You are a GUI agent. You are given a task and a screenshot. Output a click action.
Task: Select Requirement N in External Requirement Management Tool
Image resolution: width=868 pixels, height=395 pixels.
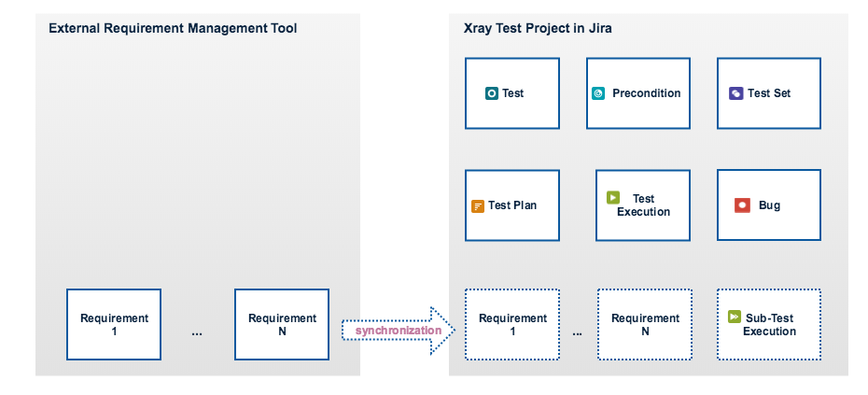(x=282, y=325)
